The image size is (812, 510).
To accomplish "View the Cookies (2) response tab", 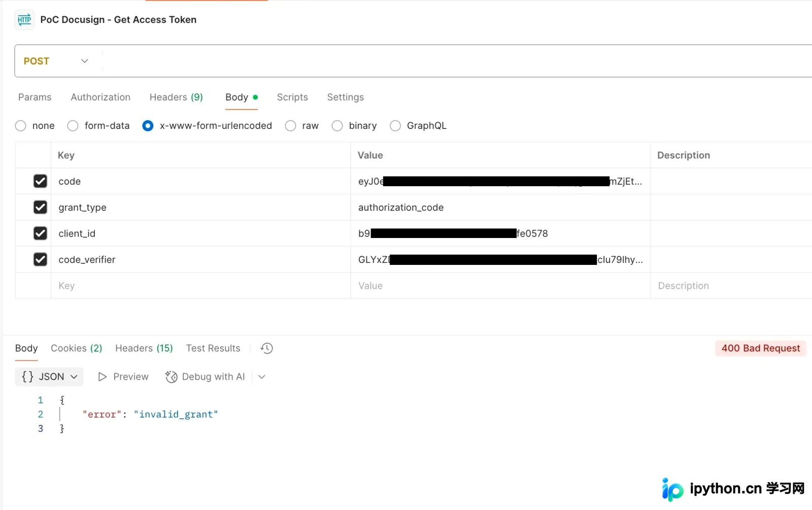I will click(x=77, y=348).
